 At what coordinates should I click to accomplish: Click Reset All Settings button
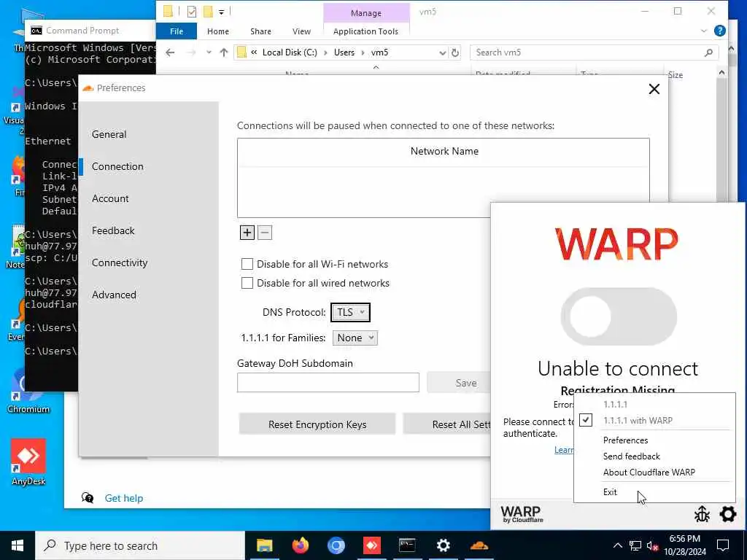(447, 424)
